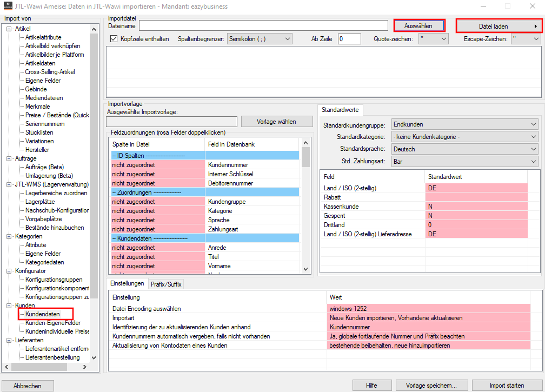Click right arrow of tree horizontal scrollbar
Screen dimensions: 545x392
click(85, 367)
